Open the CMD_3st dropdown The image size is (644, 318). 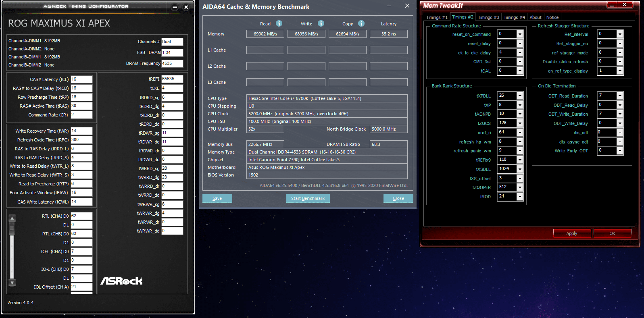click(x=520, y=62)
